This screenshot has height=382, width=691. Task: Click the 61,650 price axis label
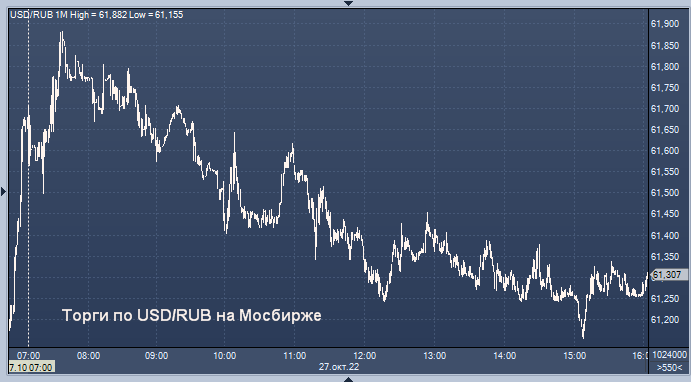click(x=665, y=130)
